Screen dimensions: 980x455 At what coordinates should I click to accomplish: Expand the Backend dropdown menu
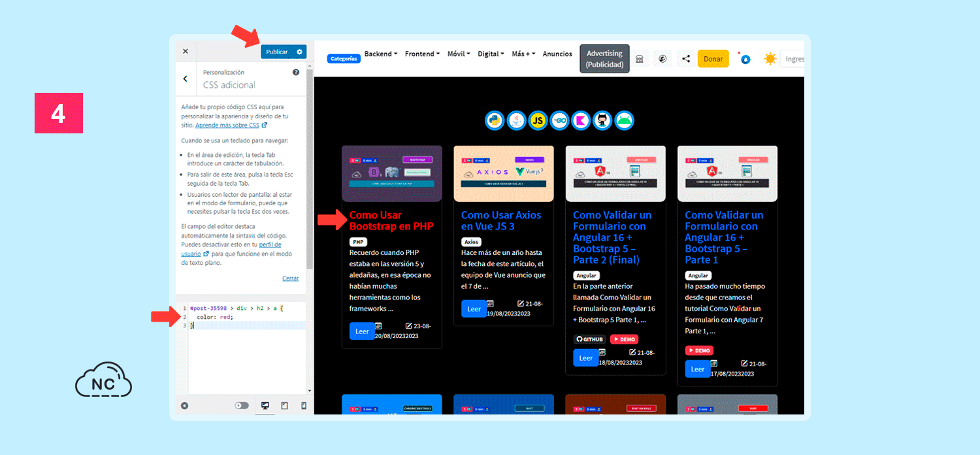[x=381, y=54]
